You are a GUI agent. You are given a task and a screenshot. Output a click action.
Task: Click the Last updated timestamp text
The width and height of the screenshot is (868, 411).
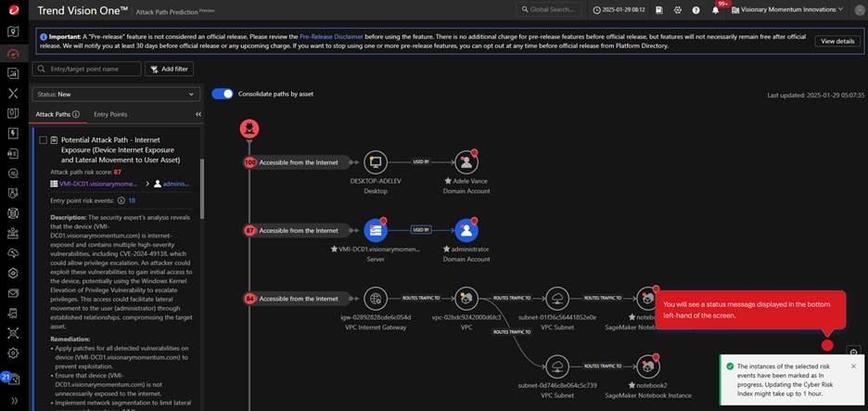(815, 96)
